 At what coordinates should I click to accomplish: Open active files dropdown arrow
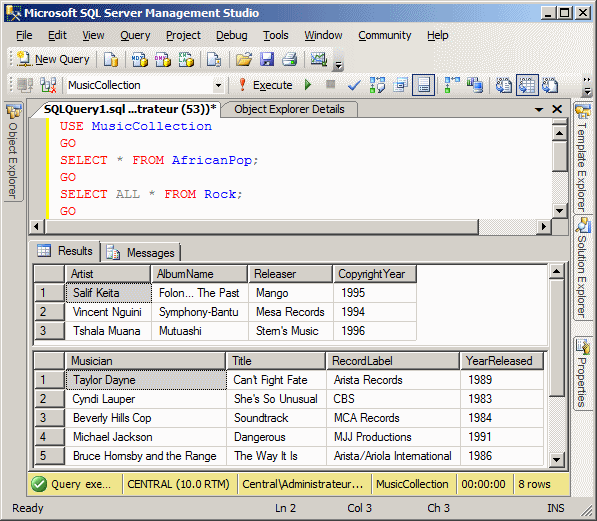click(x=539, y=110)
